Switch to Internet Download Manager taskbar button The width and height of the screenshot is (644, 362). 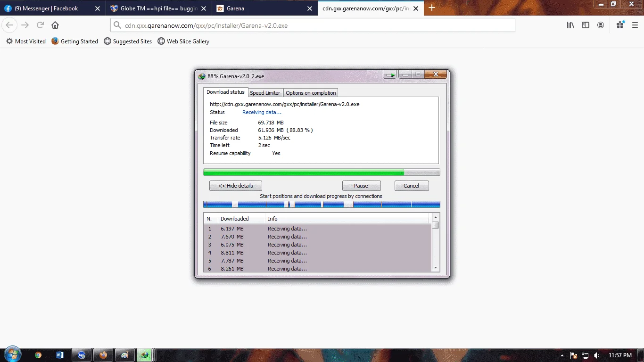pos(145,355)
